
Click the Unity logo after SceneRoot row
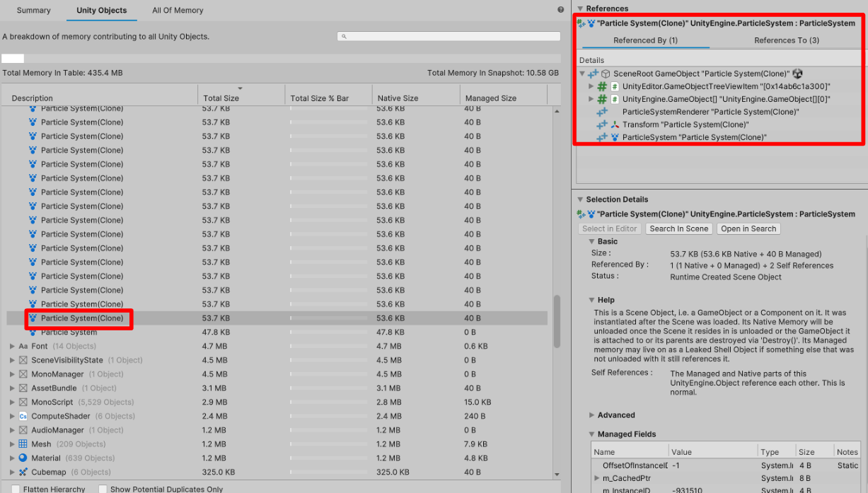(797, 74)
